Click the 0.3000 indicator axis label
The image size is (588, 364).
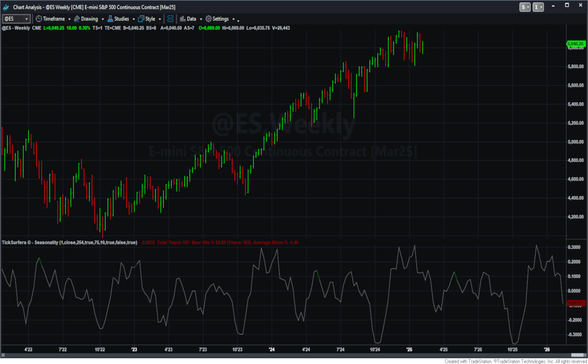point(574,247)
